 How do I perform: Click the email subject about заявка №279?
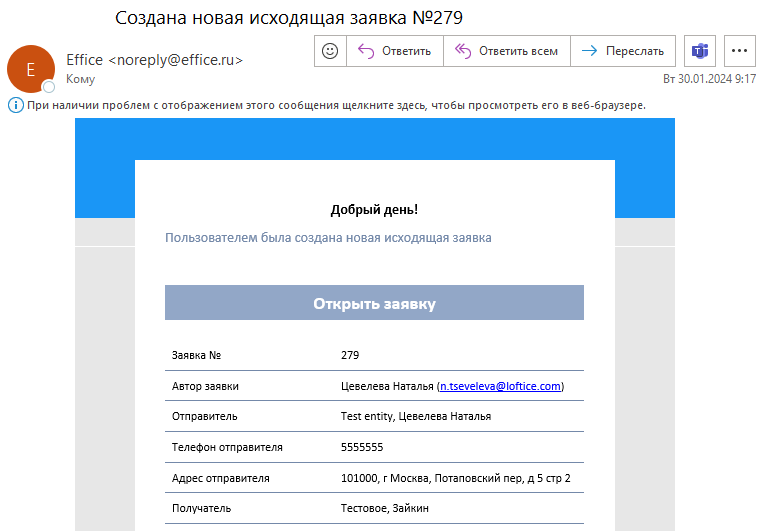[x=289, y=18]
